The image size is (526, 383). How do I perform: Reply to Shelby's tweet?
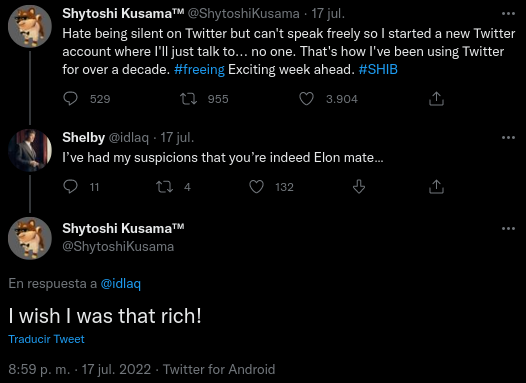70,187
